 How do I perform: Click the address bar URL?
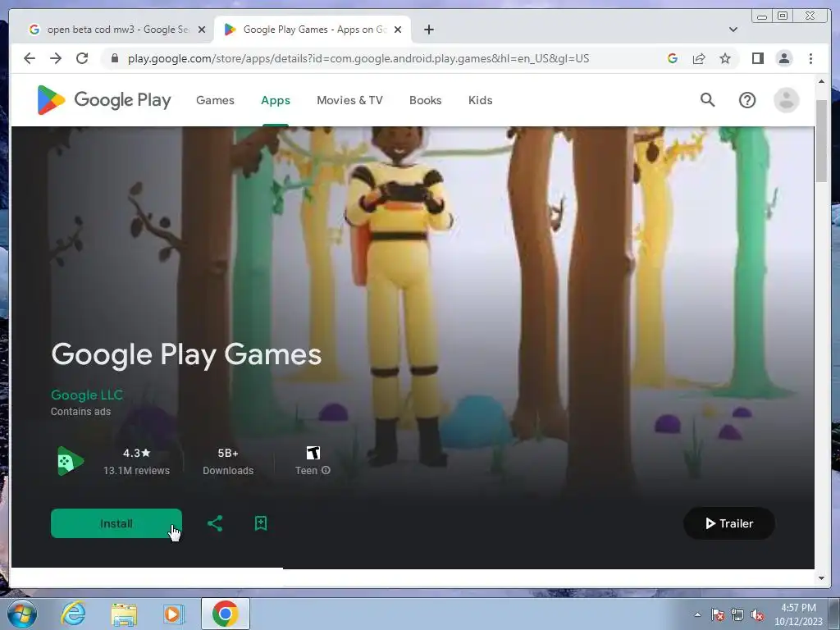click(358, 58)
